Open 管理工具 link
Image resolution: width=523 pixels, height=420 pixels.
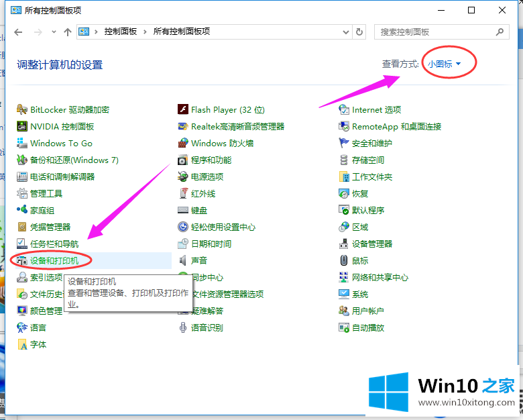click(x=46, y=193)
